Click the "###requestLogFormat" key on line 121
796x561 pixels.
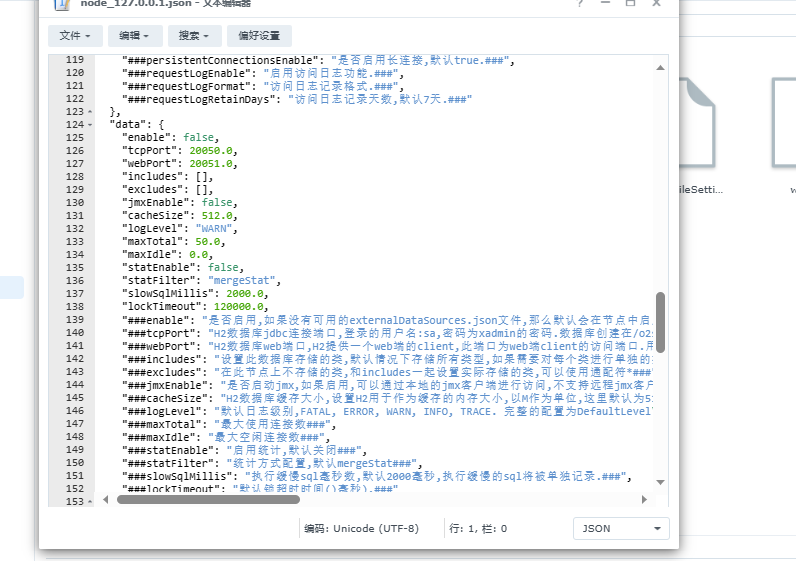186,86
